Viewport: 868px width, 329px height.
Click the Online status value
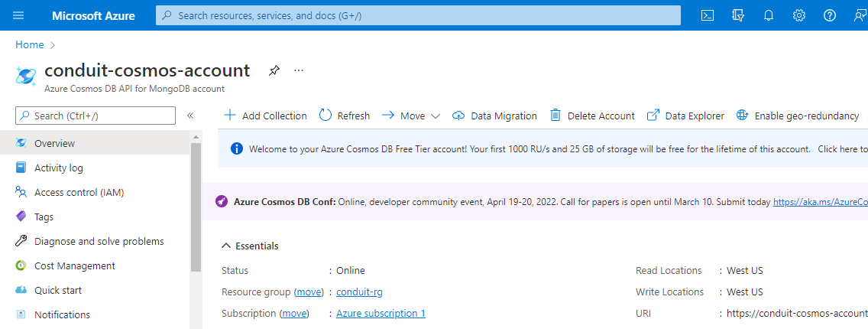351,271
